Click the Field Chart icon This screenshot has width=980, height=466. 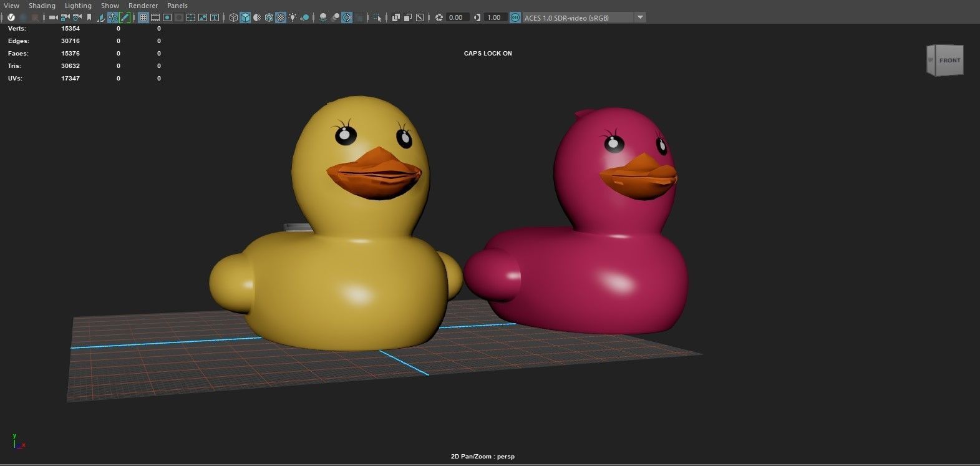[191, 17]
